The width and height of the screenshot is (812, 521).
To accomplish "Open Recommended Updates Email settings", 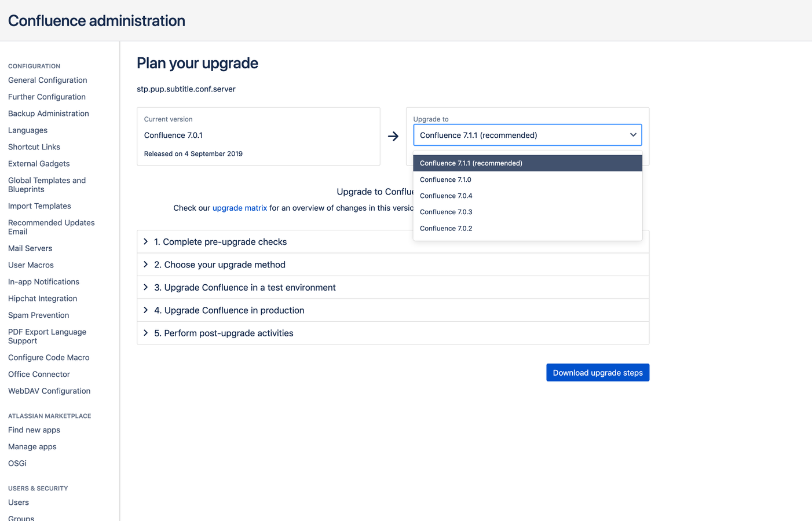I will (52, 227).
